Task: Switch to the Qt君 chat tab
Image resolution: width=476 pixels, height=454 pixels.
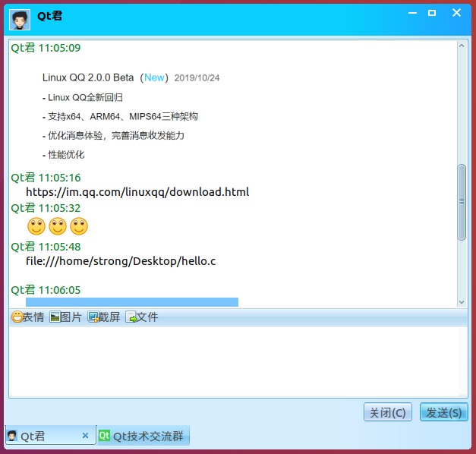Action: pos(50,436)
